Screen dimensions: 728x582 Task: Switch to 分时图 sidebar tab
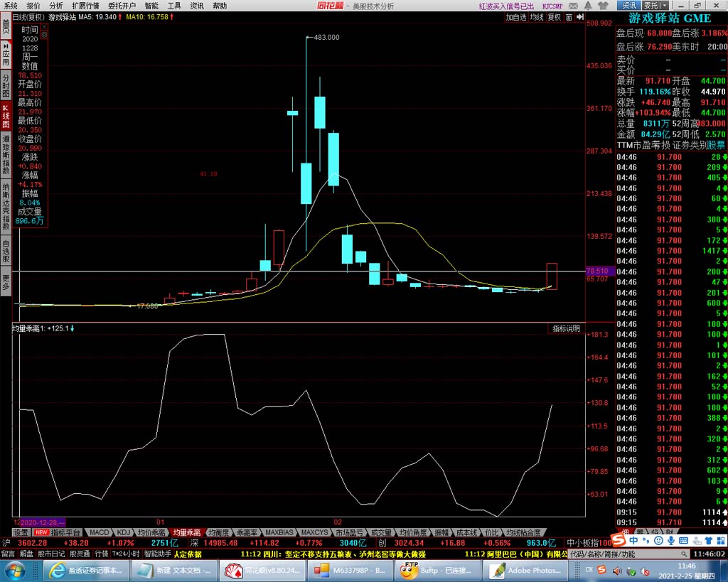click(6, 85)
